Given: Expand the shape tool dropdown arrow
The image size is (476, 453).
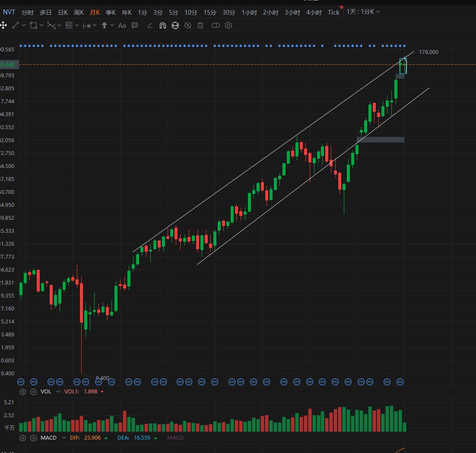Looking at the screenshot, I should 41,25.
